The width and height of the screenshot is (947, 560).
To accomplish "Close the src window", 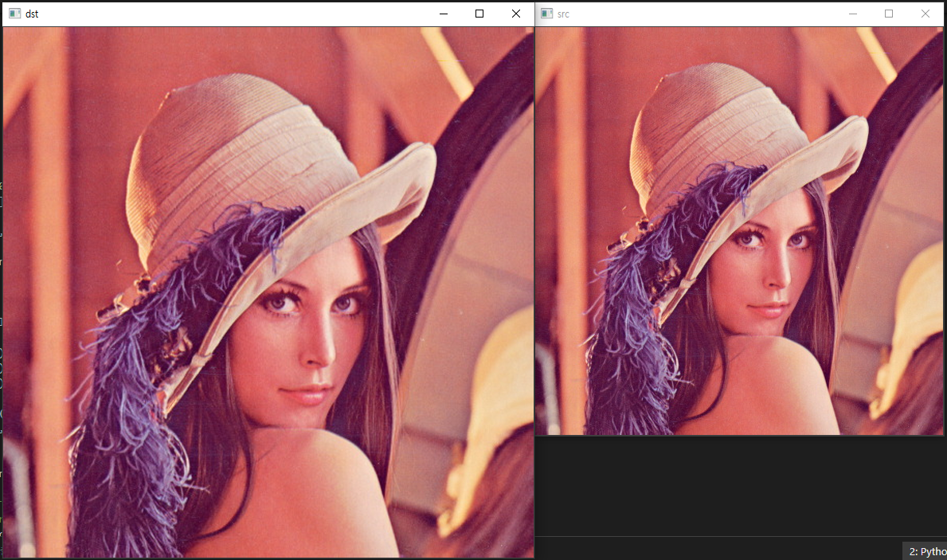I will pos(925,14).
